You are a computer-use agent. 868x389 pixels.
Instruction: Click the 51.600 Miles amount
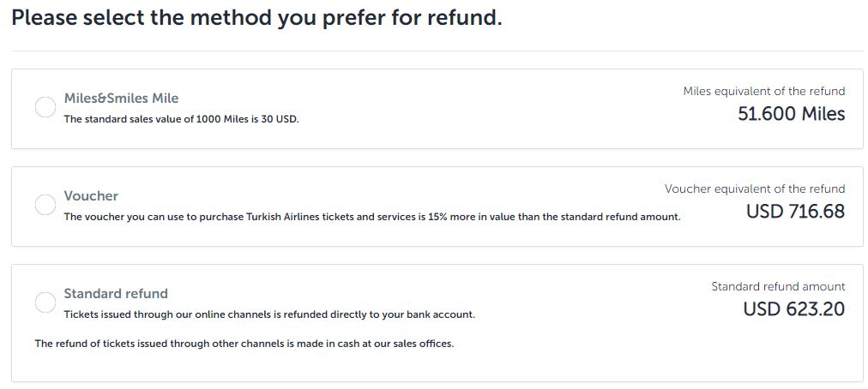point(791,114)
